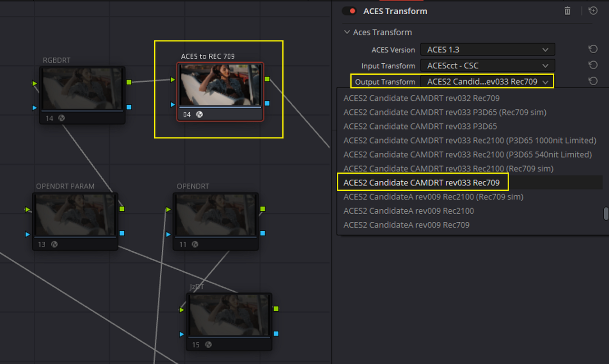Click green RGB output of RGBDRT node
The height and width of the screenshot is (364, 609).
coord(129,82)
